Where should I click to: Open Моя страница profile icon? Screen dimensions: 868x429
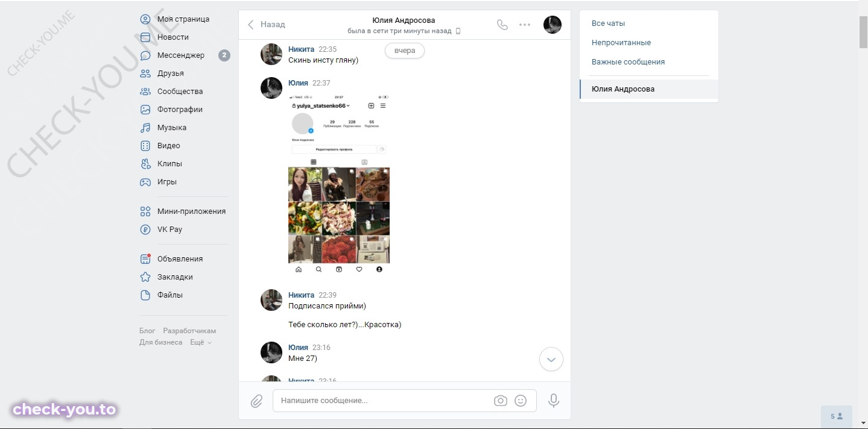tap(145, 19)
